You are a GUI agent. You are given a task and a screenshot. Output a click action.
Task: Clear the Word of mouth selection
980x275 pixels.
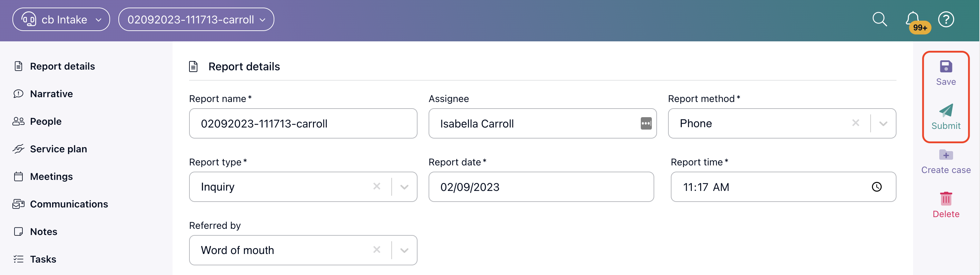click(376, 249)
